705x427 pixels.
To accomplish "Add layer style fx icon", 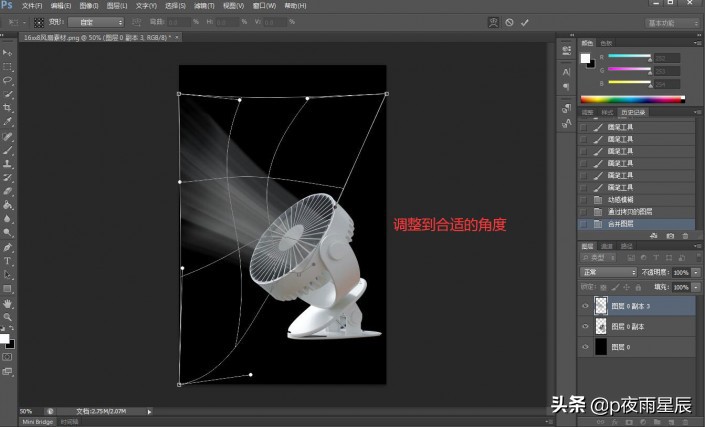I will pyautogui.click(x=614, y=422).
